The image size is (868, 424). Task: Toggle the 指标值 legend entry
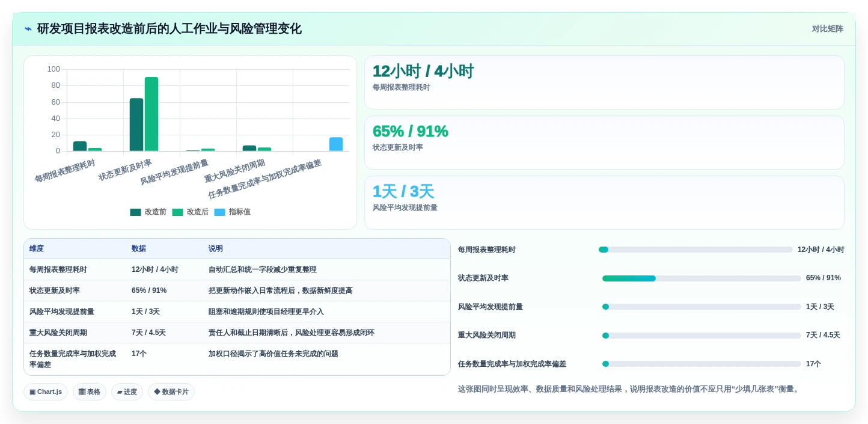point(233,212)
